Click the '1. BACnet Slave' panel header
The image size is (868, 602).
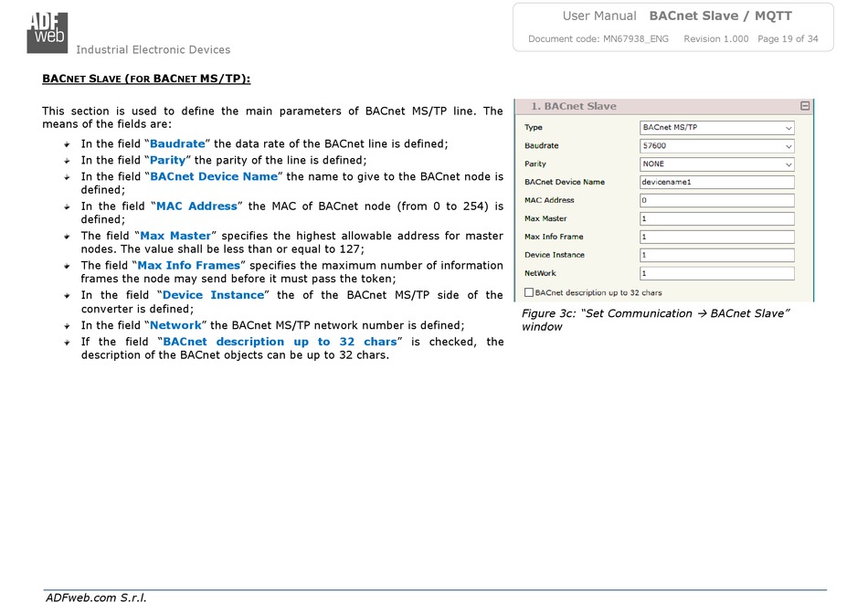pyautogui.click(x=663, y=106)
